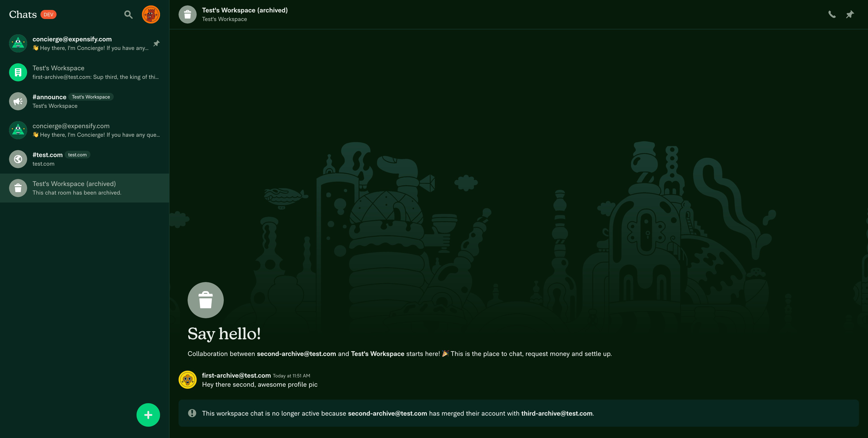This screenshot has width=868, height=438.
Task: Click the Test's Workspace subtitle in header
Action: [x=224, y=19]
